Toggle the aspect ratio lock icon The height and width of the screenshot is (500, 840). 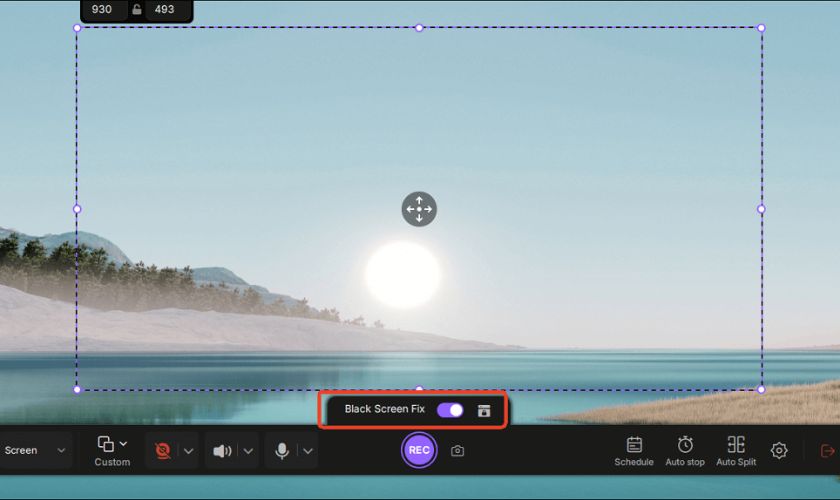point(137,9)
